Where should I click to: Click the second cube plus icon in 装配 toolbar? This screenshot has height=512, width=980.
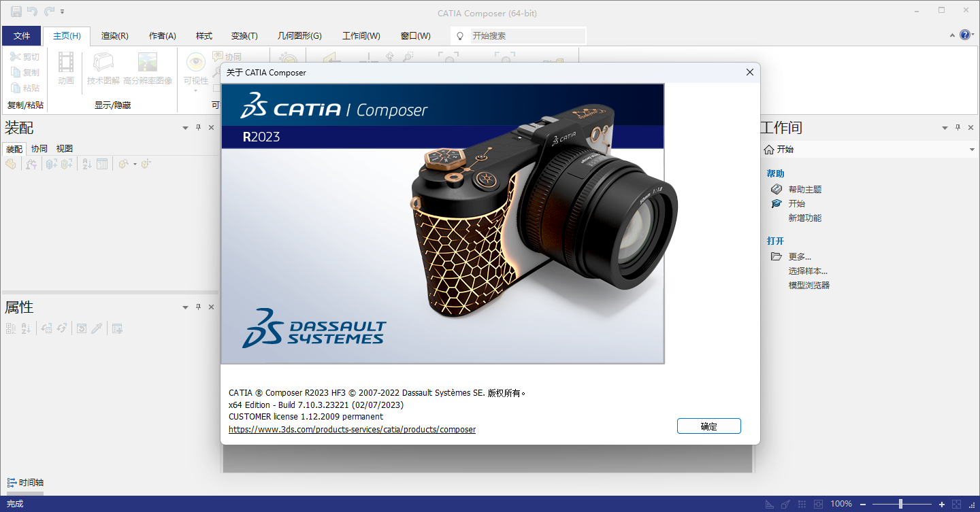[67, 164]
